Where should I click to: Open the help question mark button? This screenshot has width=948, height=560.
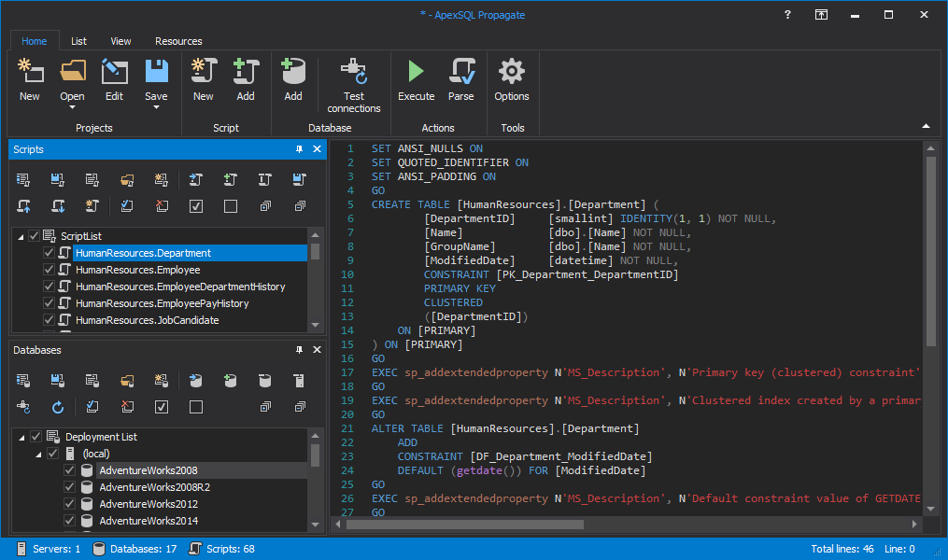click(787, 15)
